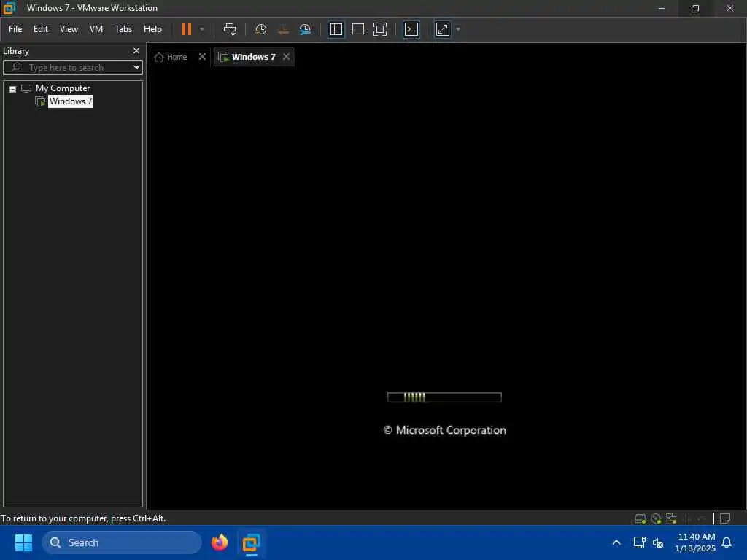This screenshot has width=747, height=560.
Task: Open the VM menu
Action: point(96,29)
